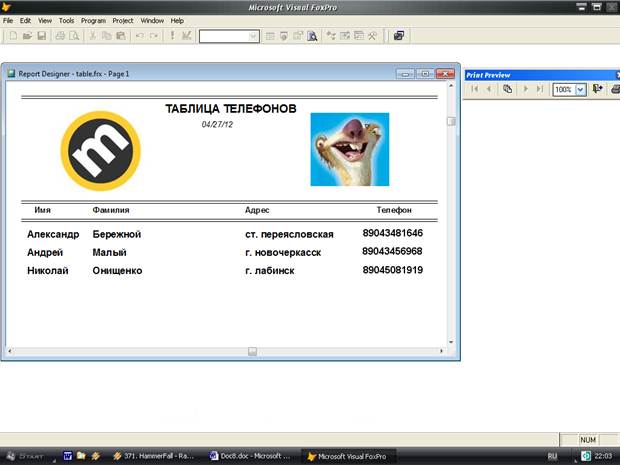The height and width of the screenshot is (465, 620).
Task: Open the Help menu
Action: 177,21
